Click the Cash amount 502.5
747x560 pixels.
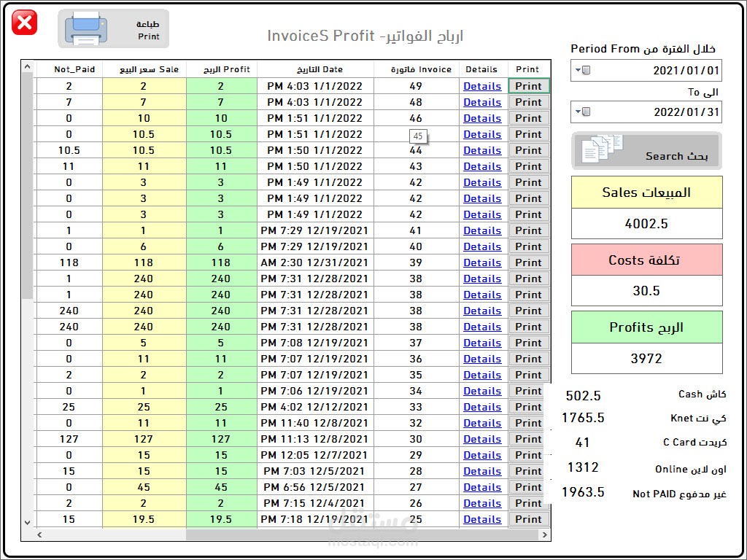point(583,396)
